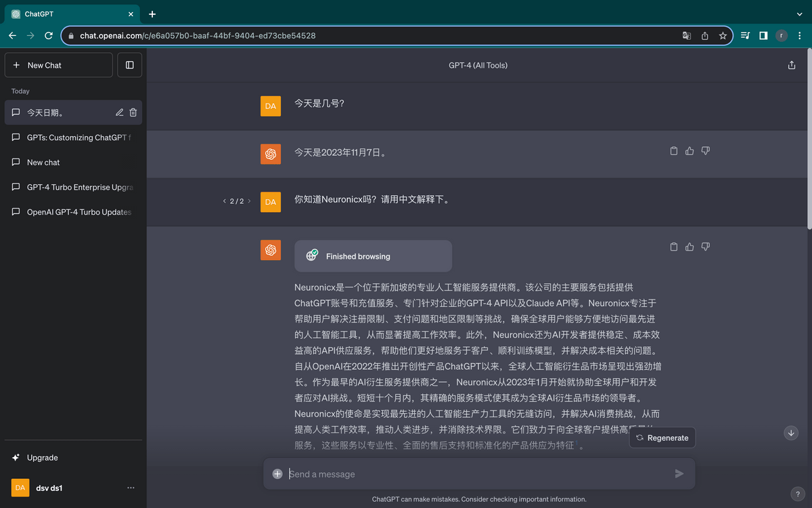This screenshot has width=812, height=508.
Task: Send the message with the paper plane icon
Action: point(679,474)
